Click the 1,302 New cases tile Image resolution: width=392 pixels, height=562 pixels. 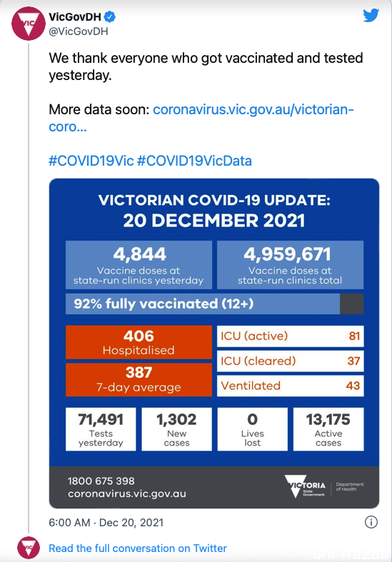pyautogui.click(x=176, y=429)
